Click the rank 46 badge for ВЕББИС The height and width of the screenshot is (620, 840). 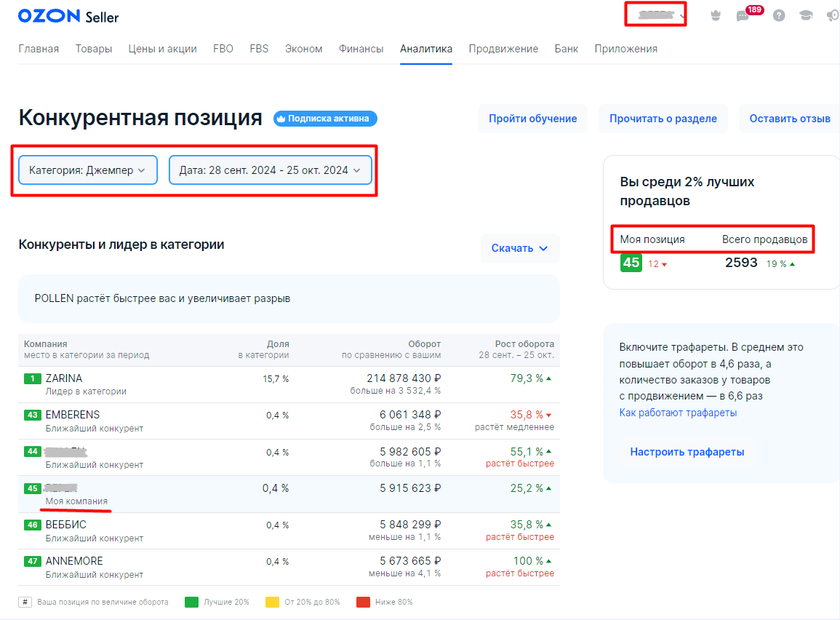coord(32,525)
